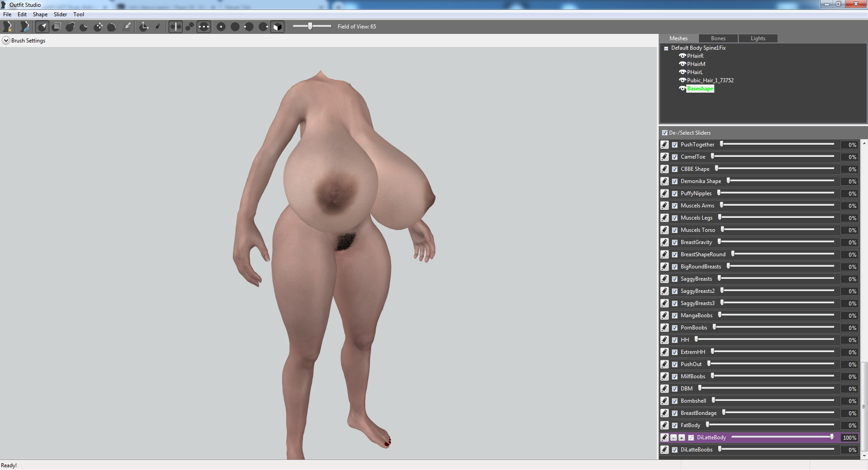868x470 pixels.
Task: Toggle X-Mirror brush symmetry
Action: pos(175,27)
